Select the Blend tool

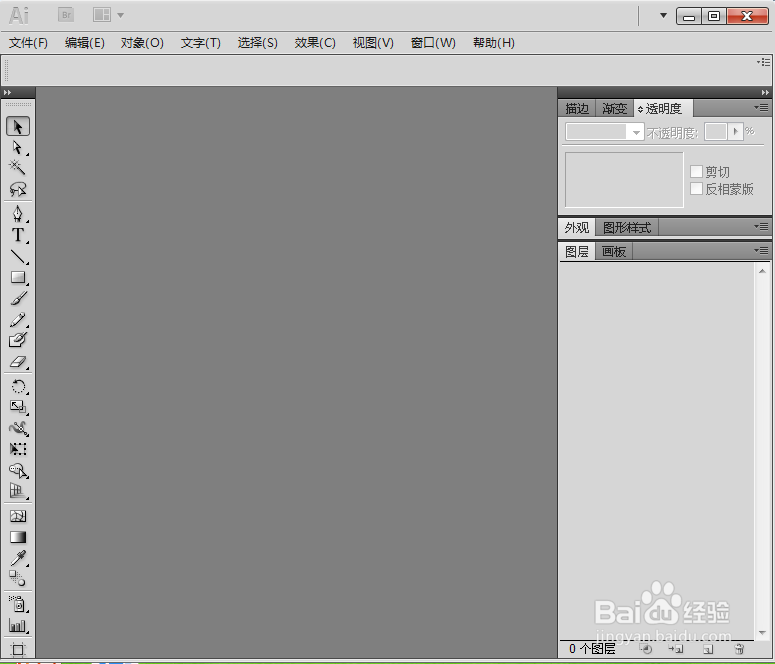click(x=18, y=578)
